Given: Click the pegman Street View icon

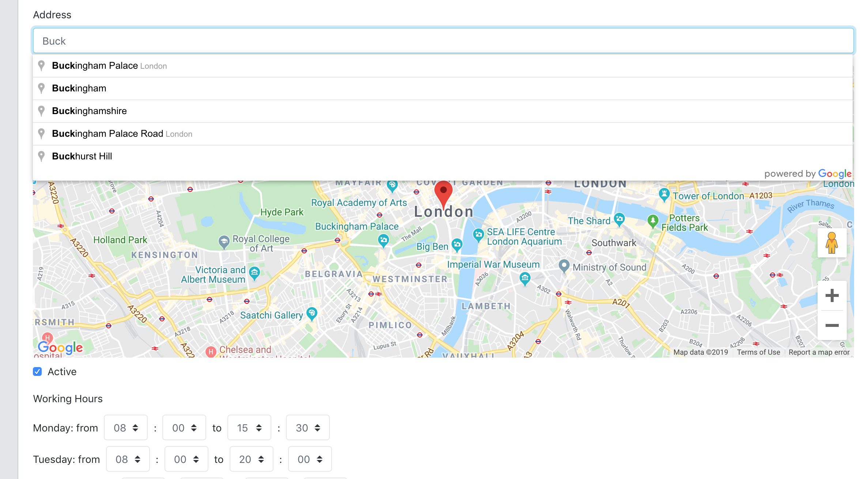Looking at the screenshot, I should tap(832, 242).
